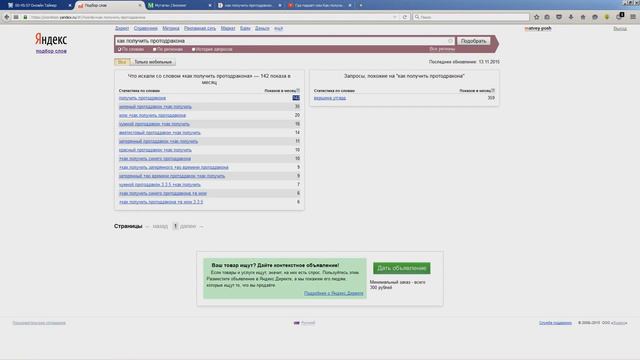Image resolution: width=640 pixels, height=360 pixels.
Task: Go back with the browser back arrow
Action: (x=7, y=17)
